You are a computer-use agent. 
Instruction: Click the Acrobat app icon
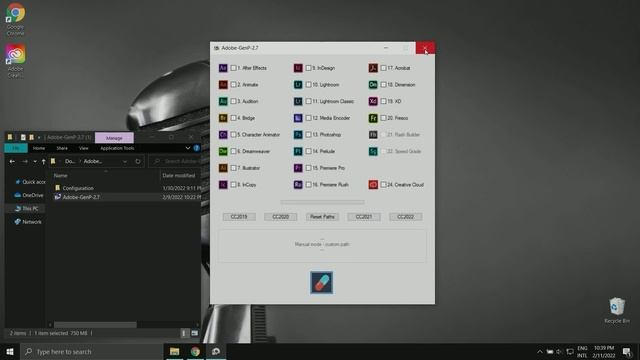(x=373, y=68)
